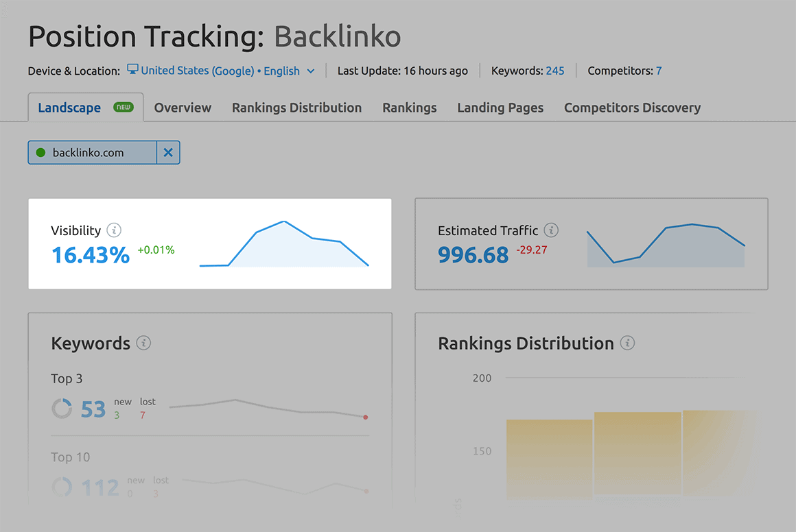Click the Visibility 16.43% value
The image size is (796, 532).
91,255
